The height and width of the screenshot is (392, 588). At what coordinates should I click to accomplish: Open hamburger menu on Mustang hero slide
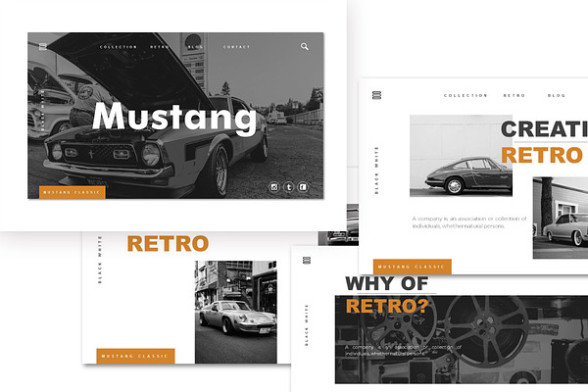(43, 46)
